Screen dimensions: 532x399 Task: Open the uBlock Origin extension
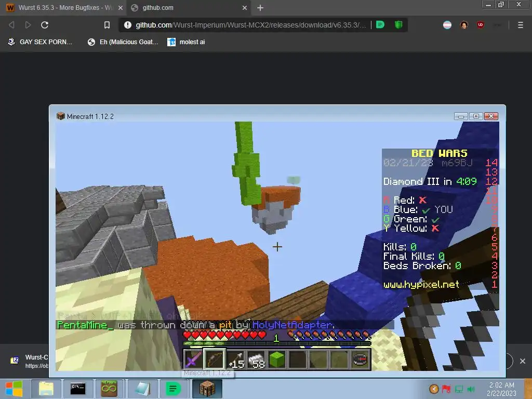(480, 24)
